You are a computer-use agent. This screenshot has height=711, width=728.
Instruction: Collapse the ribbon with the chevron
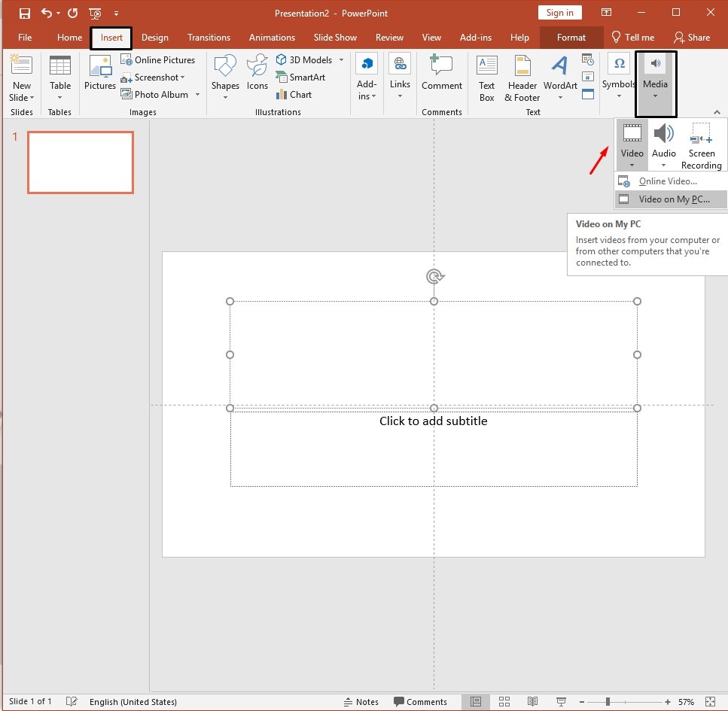[717, 112]
